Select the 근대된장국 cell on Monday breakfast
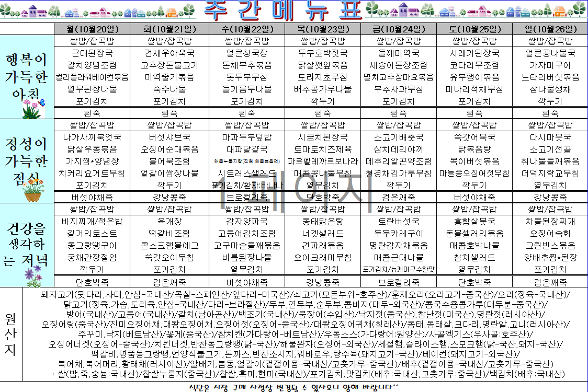 [92, 53]
